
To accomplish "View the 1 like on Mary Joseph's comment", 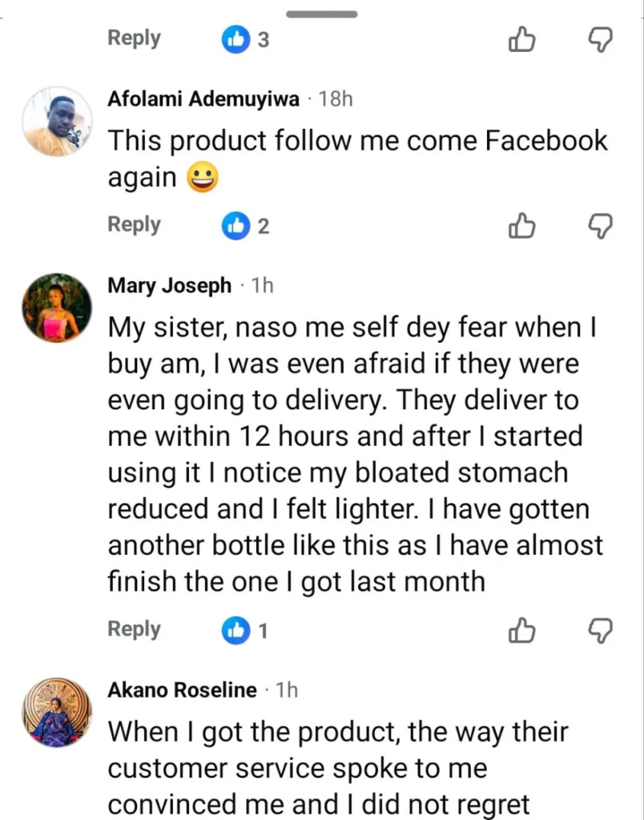I will [x=246, y=631].
